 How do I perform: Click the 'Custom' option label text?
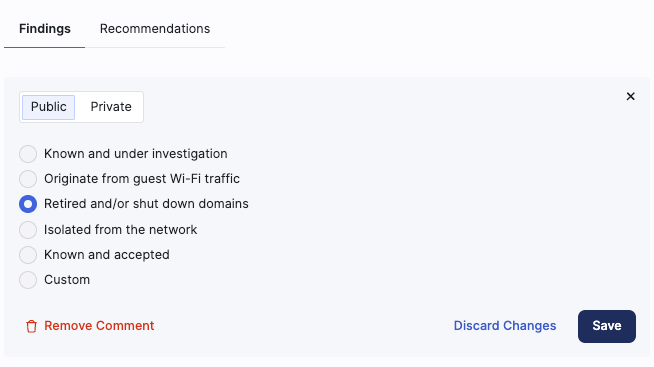pos(67,280)
